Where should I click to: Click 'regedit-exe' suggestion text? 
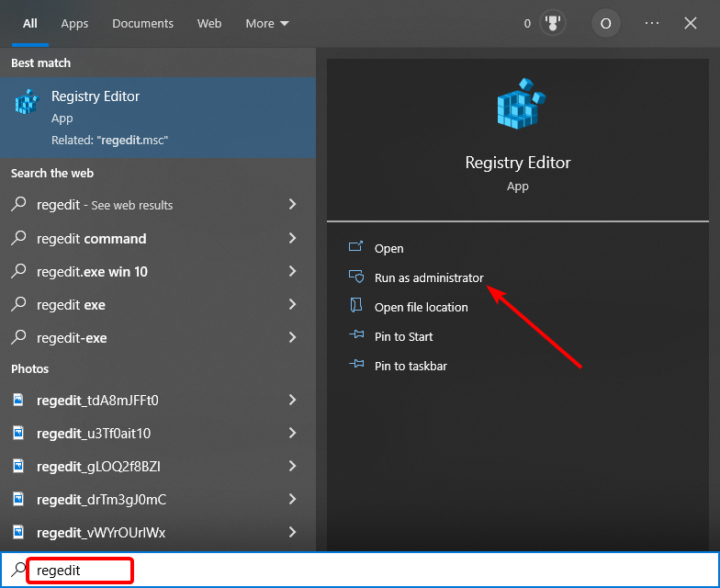click(x=72, y=338)
